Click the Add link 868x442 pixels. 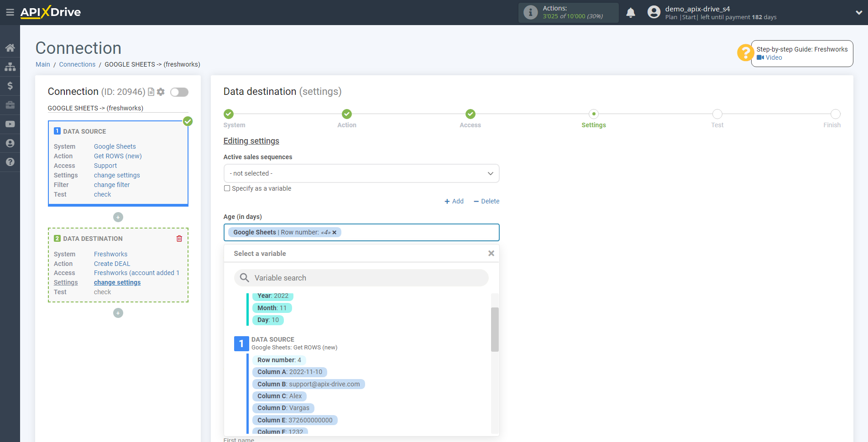coord(454,201)
